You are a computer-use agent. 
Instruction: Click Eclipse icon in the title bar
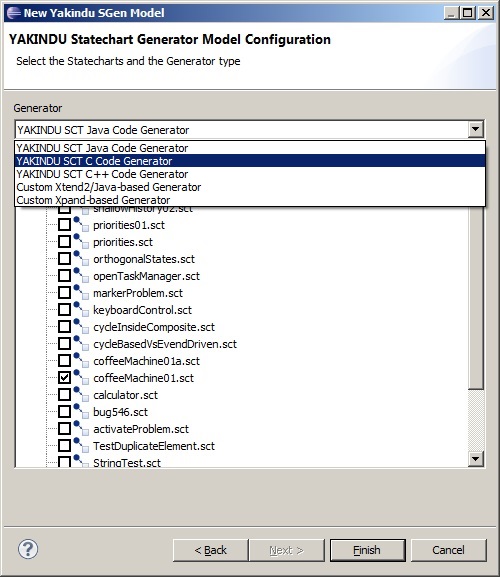click(x=14, y=13)
